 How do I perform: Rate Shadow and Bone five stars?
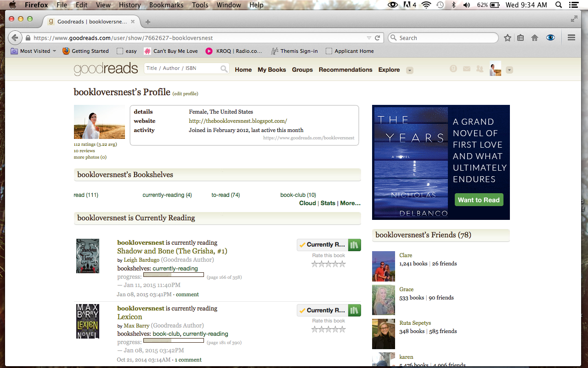coord(342,264)
